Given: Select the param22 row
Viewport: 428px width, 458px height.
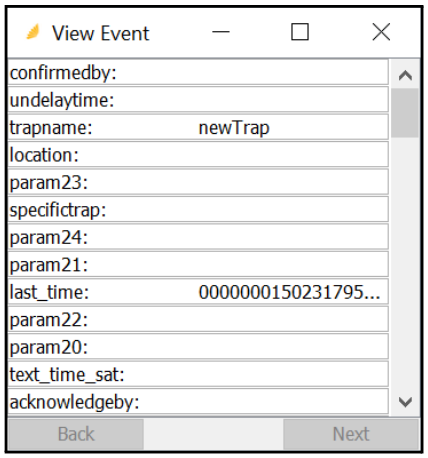Looking at the screenshot, I should tap(198, 319).
